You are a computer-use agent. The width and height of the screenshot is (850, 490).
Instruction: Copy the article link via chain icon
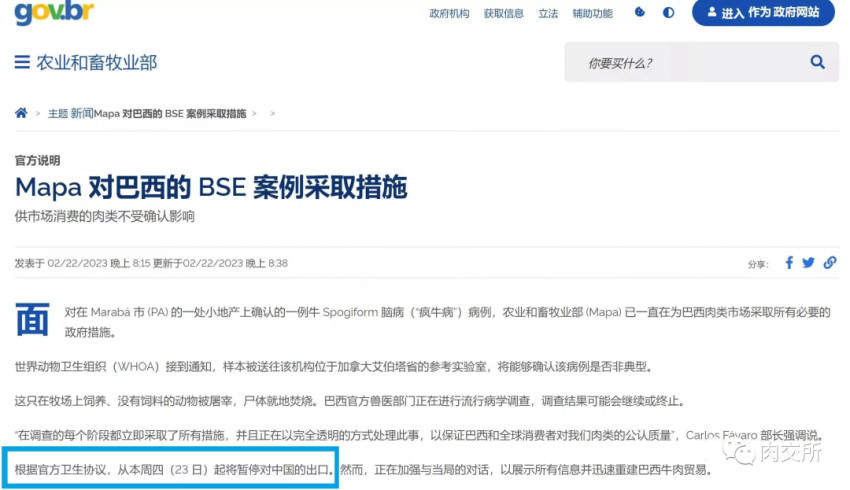click(x=829, y=263)
